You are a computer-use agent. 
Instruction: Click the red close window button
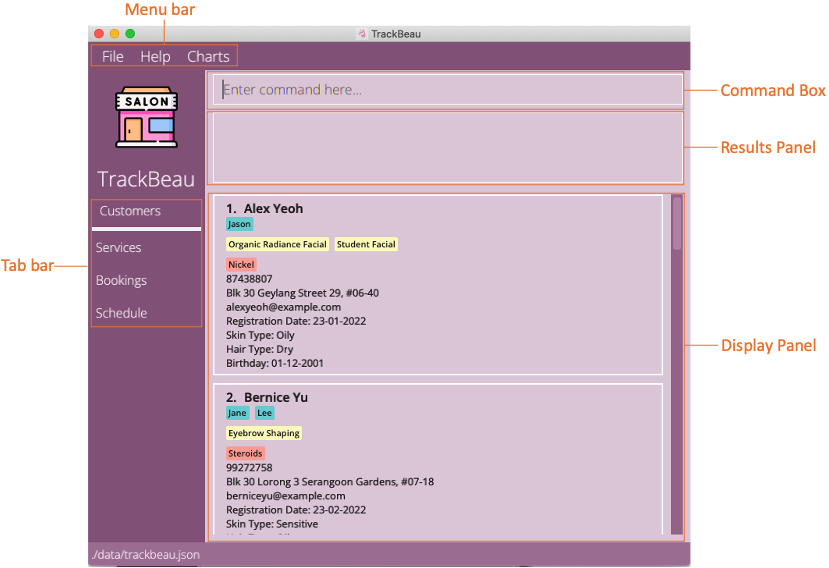coord(99,34)
